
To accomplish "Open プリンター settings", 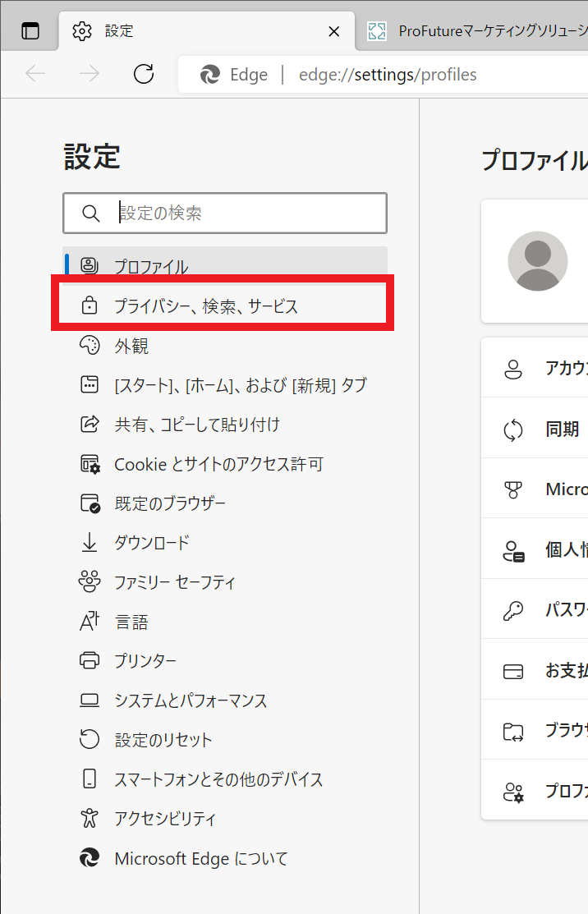I will point(225,661).
